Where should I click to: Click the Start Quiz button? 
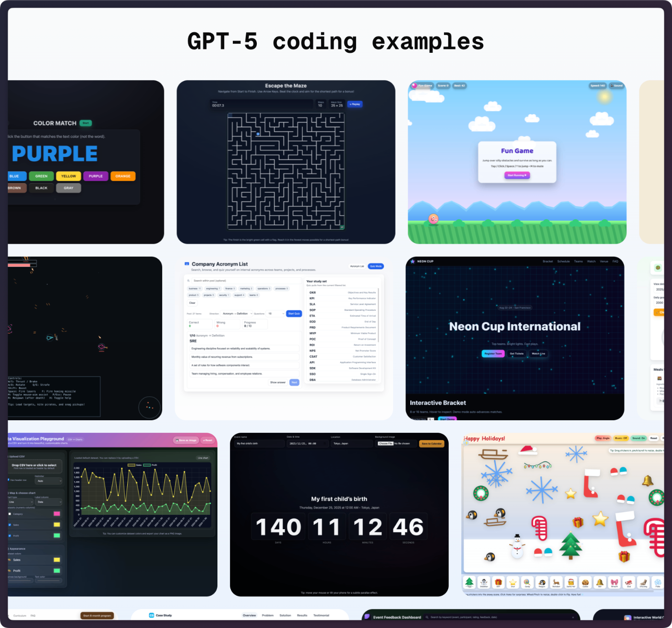point(294,314)
